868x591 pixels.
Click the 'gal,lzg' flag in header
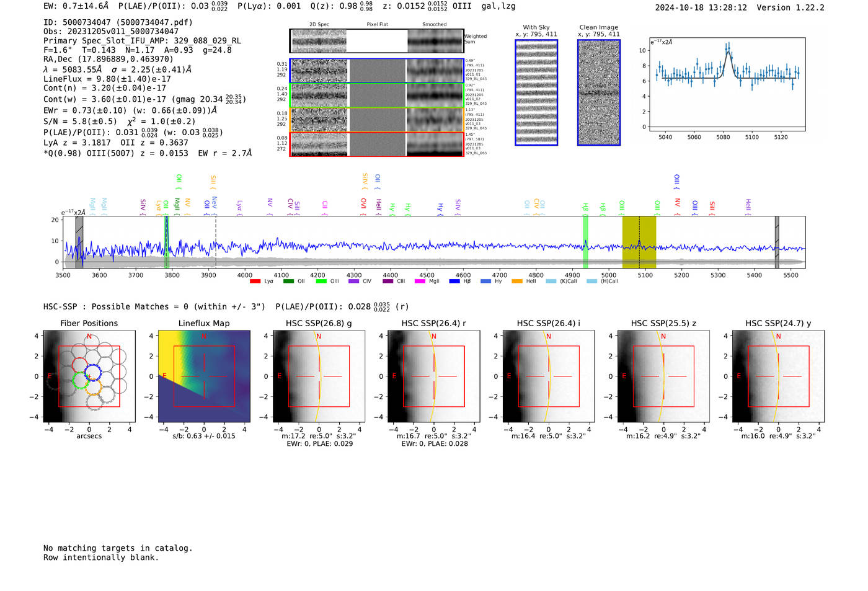point(498,6)
